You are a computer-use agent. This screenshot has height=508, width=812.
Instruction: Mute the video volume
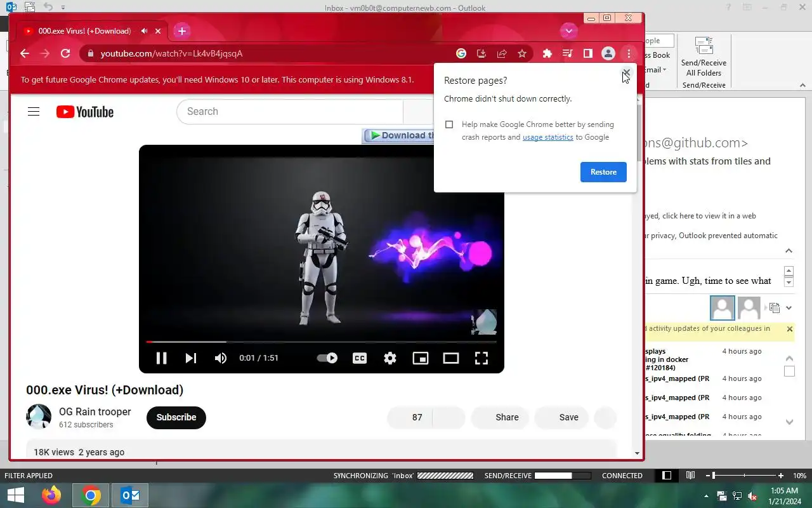[x=220, y=358]
